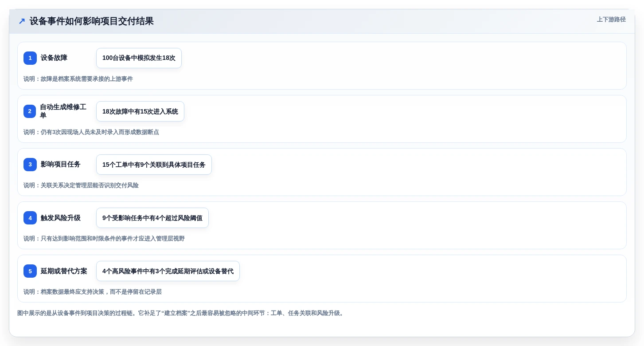This screenshot has width=644, height=346.
Task: Click the footer caption starting 图中展示的是
Action: tap(181, 313)
